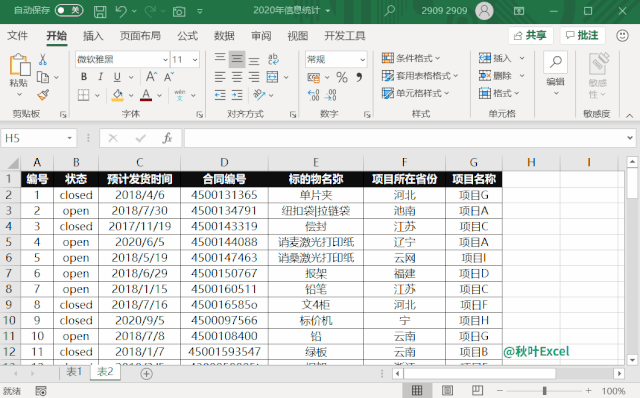
Task: Open the number format dropdown showing 常规
Action: [362, 60]
